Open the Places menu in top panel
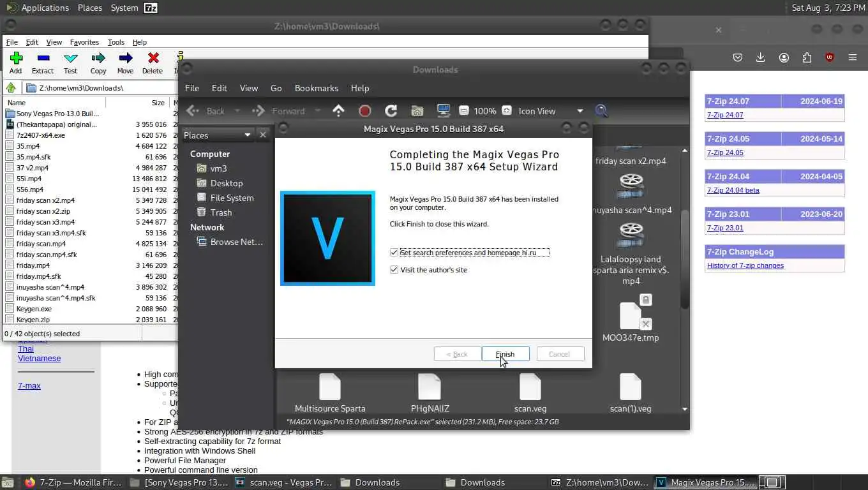Viewport: 868px width, 490px height. click(x=90, y=8)
